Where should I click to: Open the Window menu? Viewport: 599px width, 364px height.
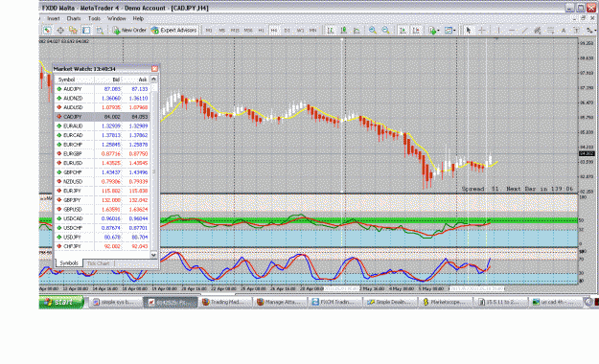coord(117,18)
